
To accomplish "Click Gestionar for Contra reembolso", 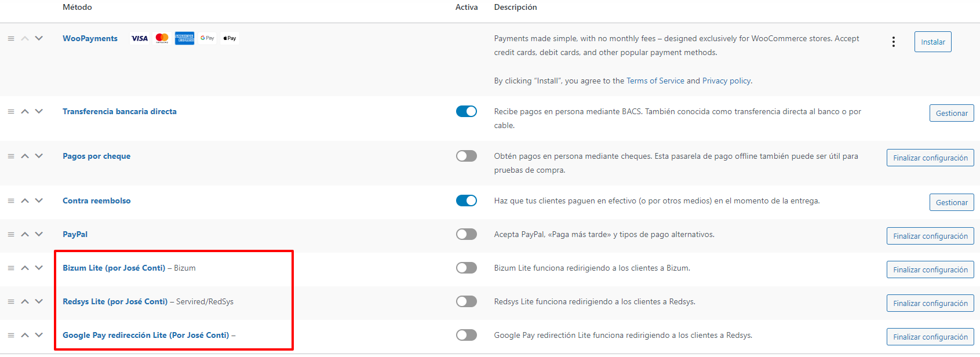I will point(952,202).
